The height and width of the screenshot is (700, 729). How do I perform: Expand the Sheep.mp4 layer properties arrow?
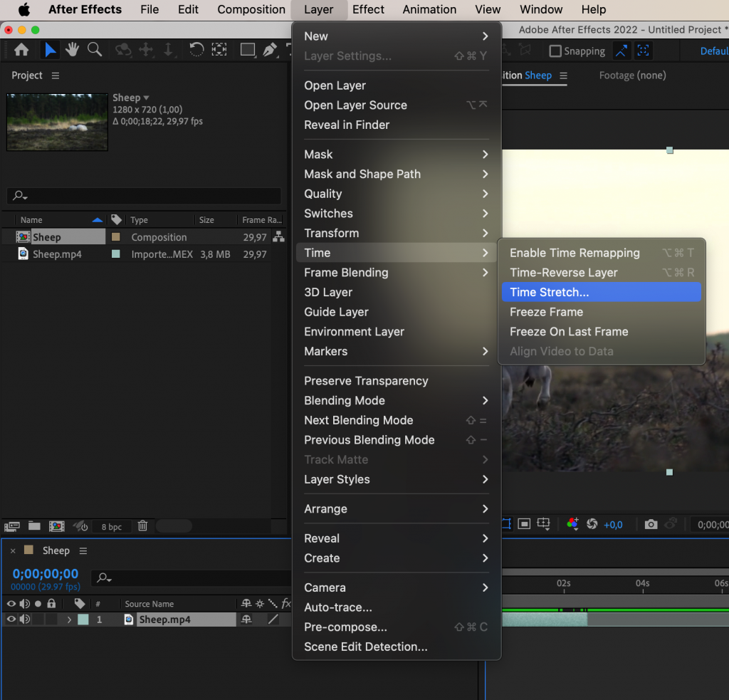pos(69,619)
